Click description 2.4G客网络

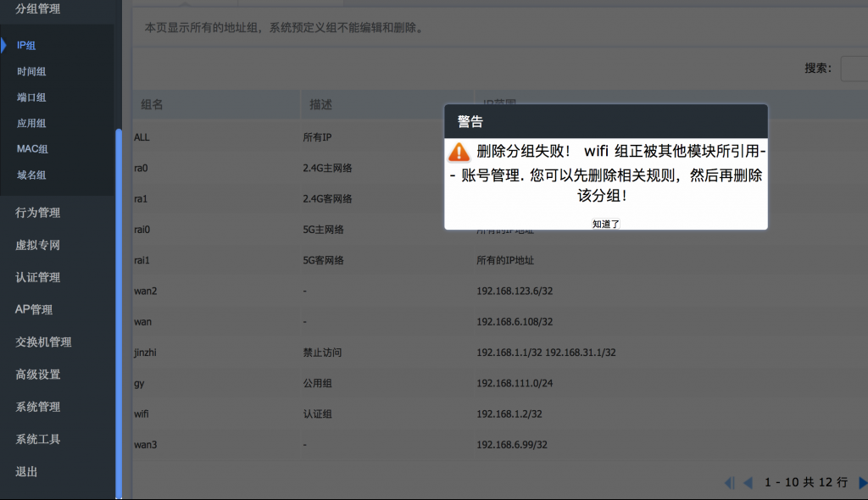pos(327,199)
